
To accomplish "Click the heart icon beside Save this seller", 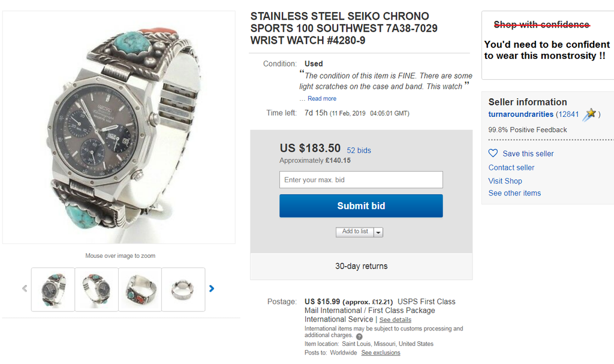I will point(493,154).
